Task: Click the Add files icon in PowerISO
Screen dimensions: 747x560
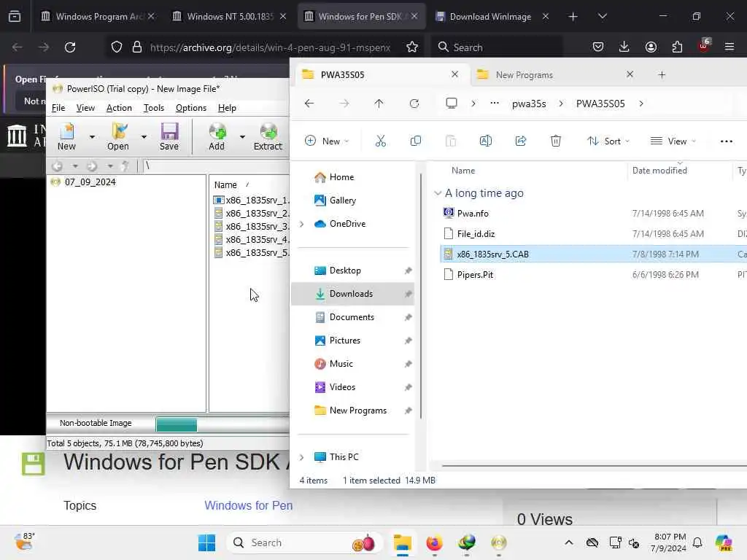Action: point(217,136)
